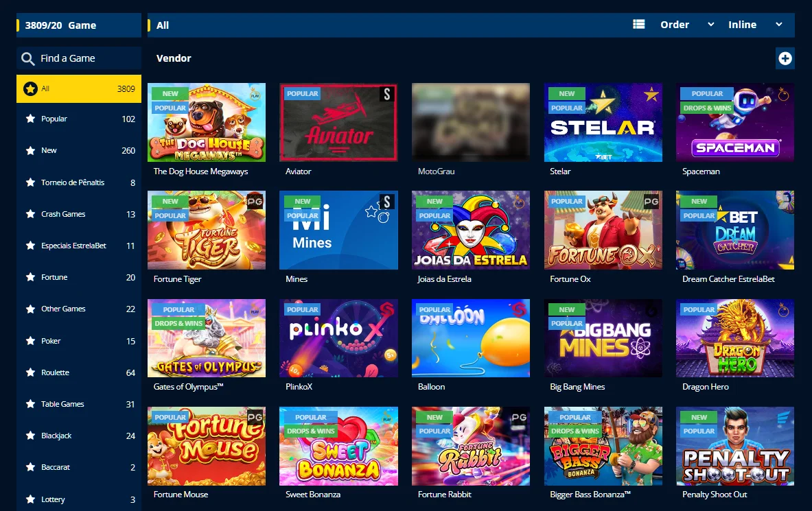Open the Roulette category
The width and height of the screenshot is (812, 511).
pyautogui.click(x=79, y=372)
